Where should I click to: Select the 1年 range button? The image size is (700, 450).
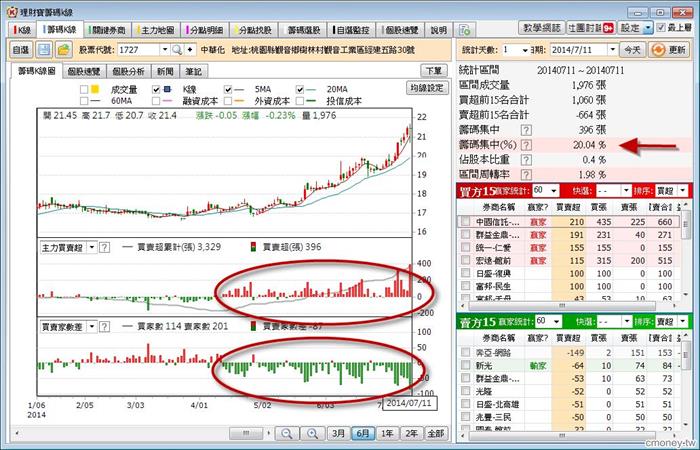click(387, 433)
